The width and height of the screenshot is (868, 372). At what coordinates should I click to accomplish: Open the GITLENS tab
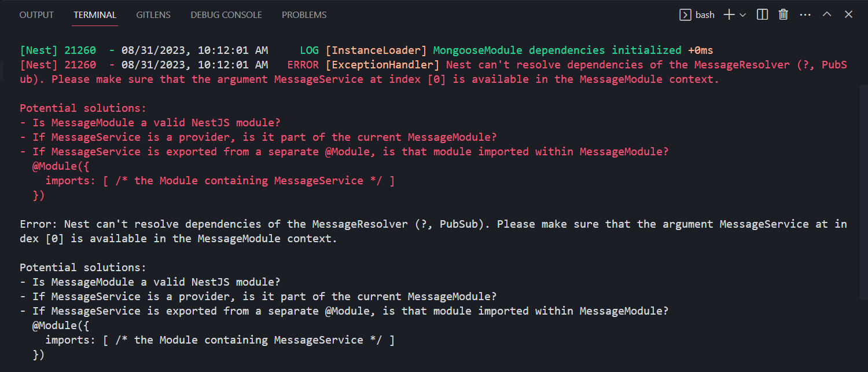[153, 14]
